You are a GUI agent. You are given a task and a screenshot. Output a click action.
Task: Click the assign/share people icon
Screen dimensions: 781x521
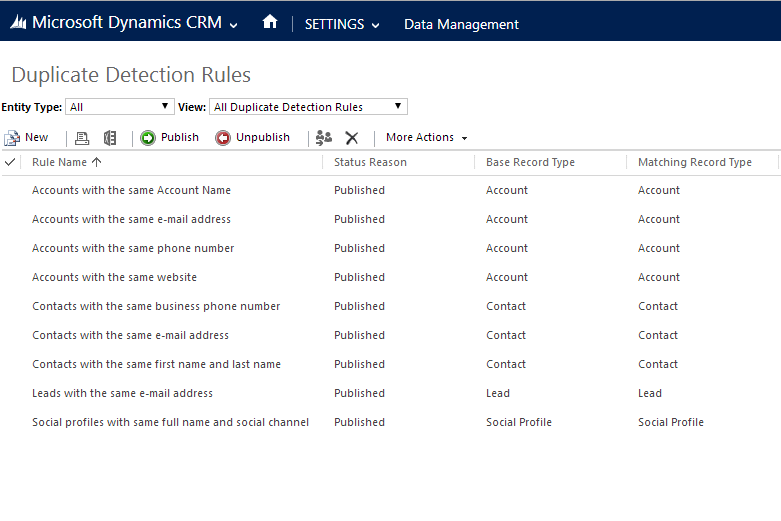323,138
